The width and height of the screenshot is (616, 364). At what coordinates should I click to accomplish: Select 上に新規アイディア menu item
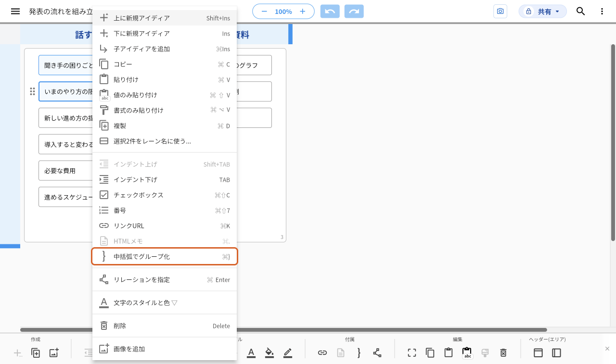coord(165,18)
